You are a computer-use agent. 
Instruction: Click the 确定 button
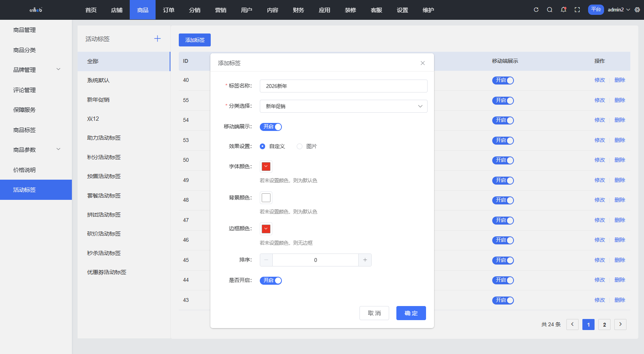point(411,313)
